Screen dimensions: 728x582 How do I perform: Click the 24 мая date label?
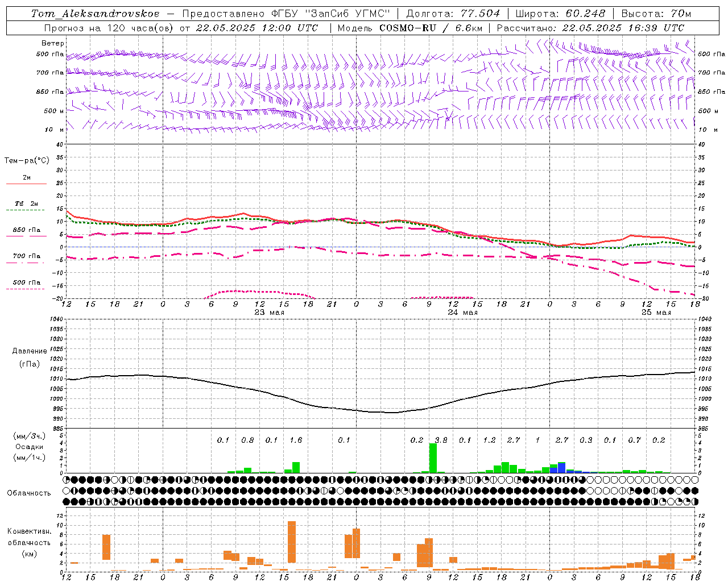pos(463,313)
